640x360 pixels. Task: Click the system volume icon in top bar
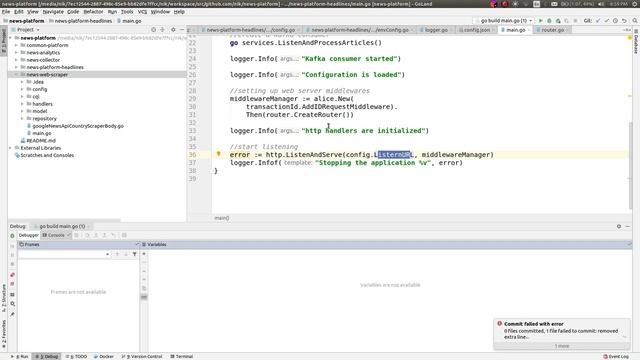[601, 4]
